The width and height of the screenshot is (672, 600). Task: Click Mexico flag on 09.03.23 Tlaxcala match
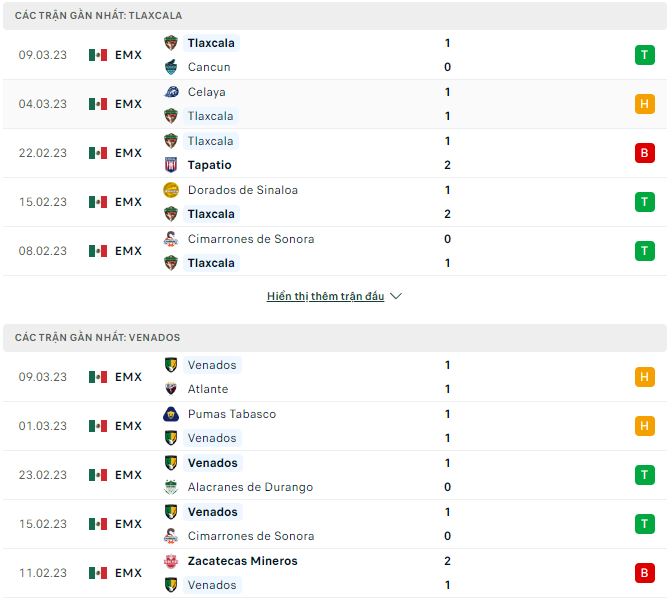(97, 55)
